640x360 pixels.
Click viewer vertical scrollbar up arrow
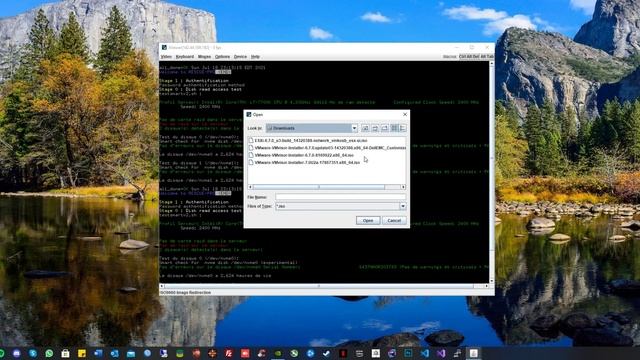(492, 64)
